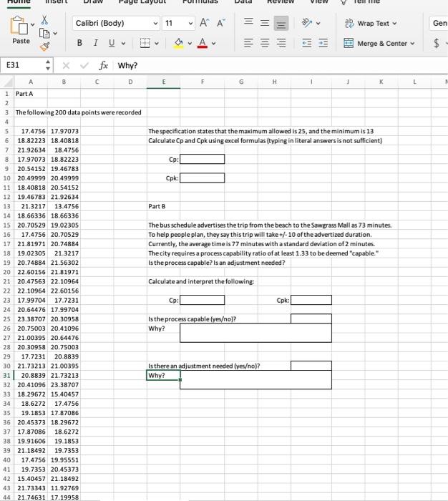Click Part A Cpk answer box

pos(203,178)
